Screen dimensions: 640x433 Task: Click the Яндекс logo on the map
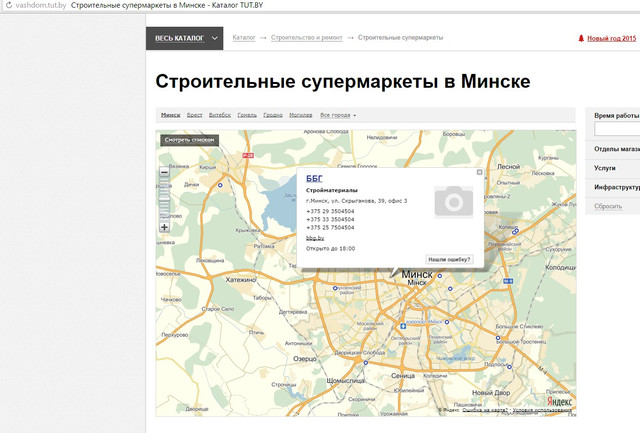pyautogui.click(x=560, y=401)
